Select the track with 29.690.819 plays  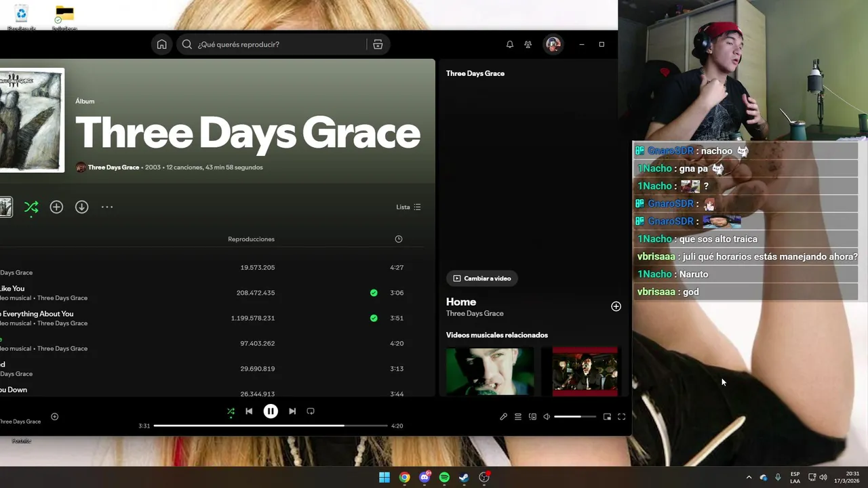coord(212,369)
